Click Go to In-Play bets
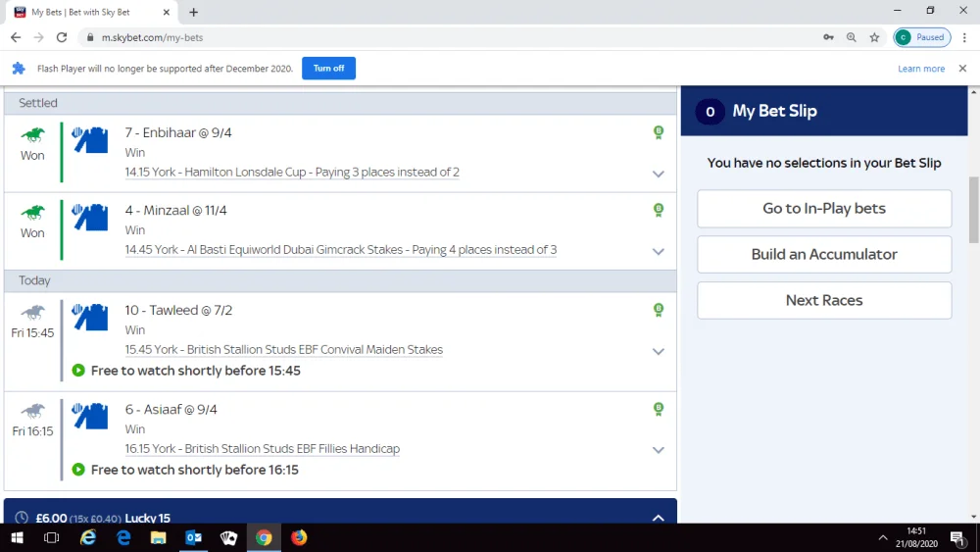This screenshot has width=980, height=552. coord(824,208)
